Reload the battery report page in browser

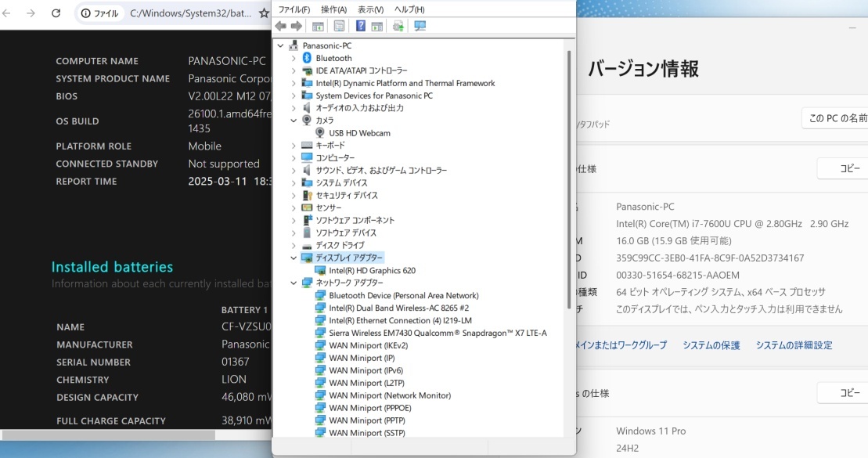(x=56, y=13)
